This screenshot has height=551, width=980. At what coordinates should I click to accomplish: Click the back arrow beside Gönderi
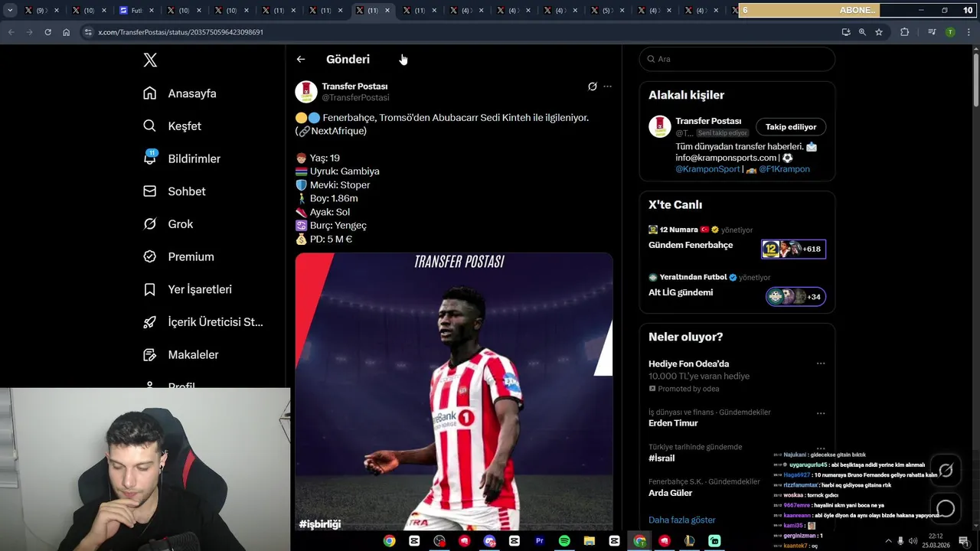click(x=301, y=59)
